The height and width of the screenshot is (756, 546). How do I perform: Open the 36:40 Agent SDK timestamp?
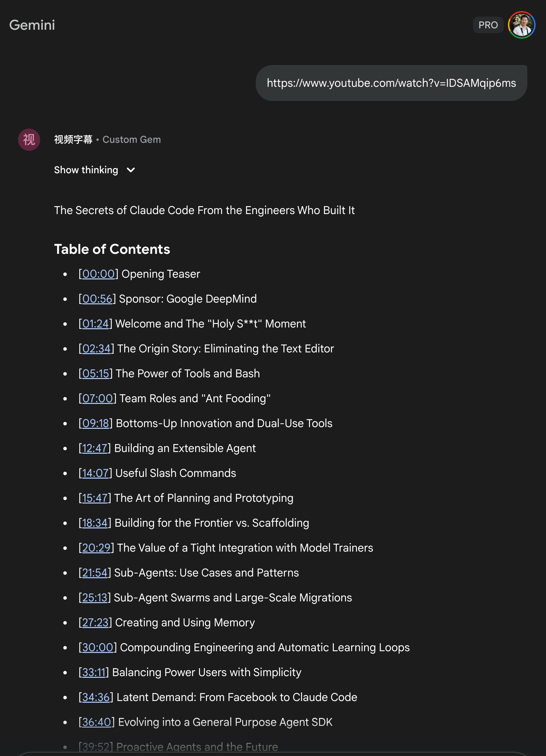97,722
